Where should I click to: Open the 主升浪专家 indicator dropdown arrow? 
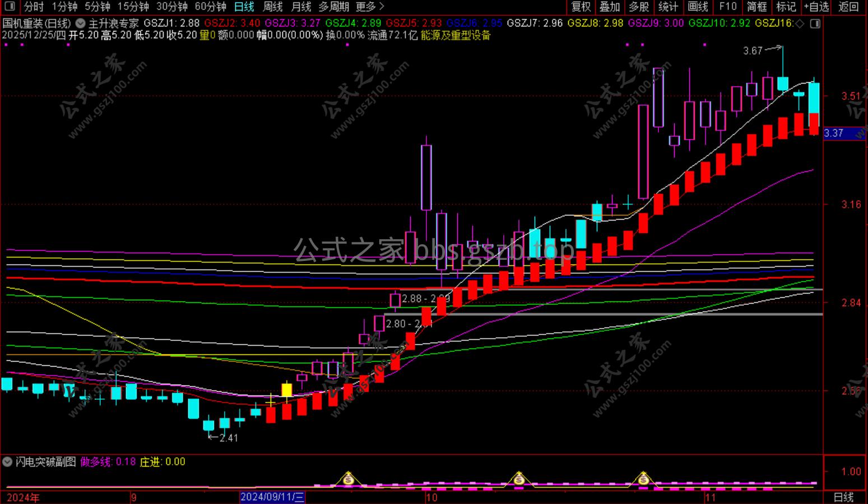[x=80, y=24]
